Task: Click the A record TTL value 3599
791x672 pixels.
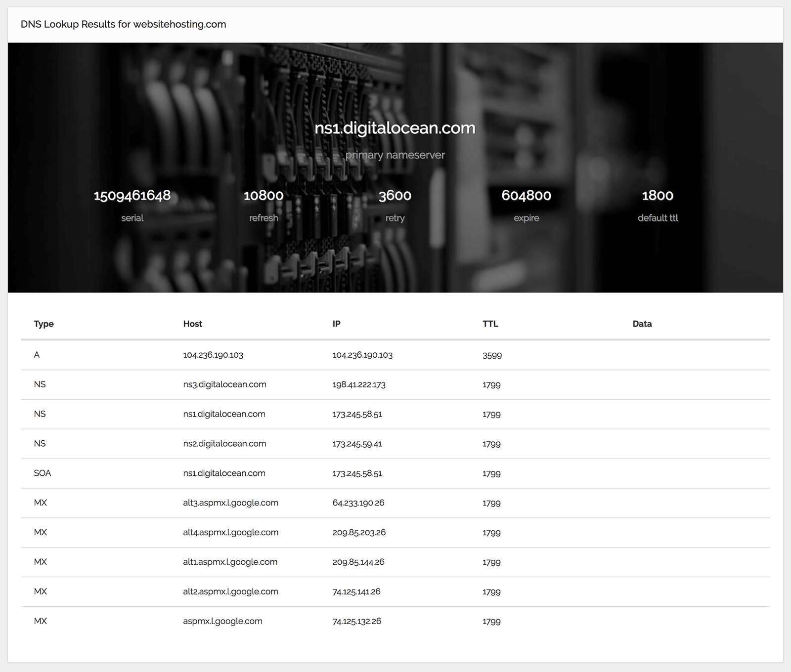Action: [492, 355]
